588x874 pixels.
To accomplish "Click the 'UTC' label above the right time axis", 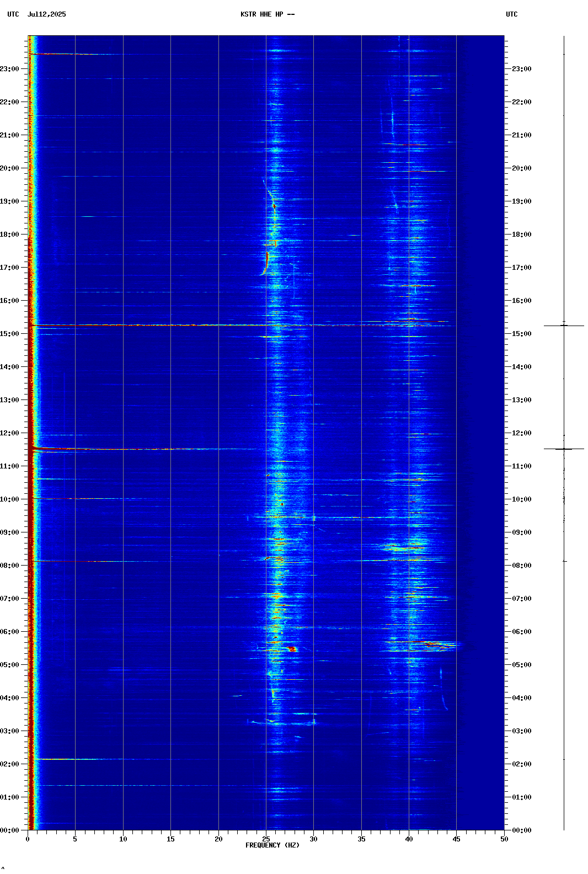I will [512, 14].
